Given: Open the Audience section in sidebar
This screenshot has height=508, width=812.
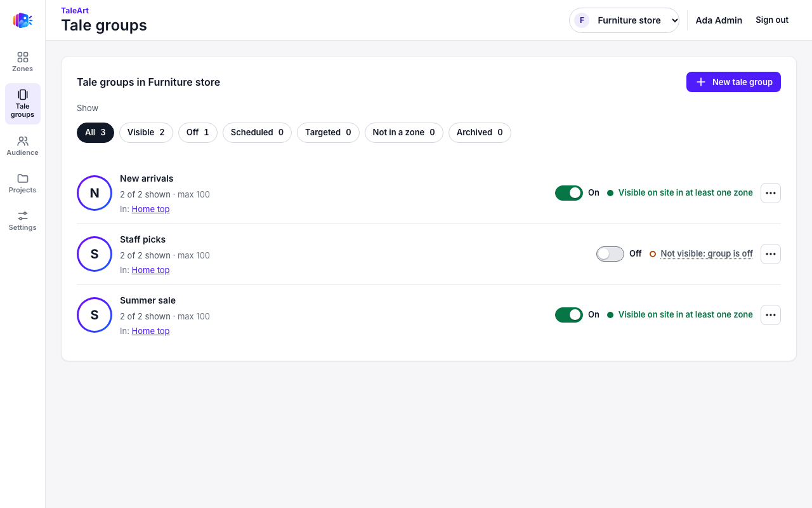Looking at the screenshot, I should point(22,145).
